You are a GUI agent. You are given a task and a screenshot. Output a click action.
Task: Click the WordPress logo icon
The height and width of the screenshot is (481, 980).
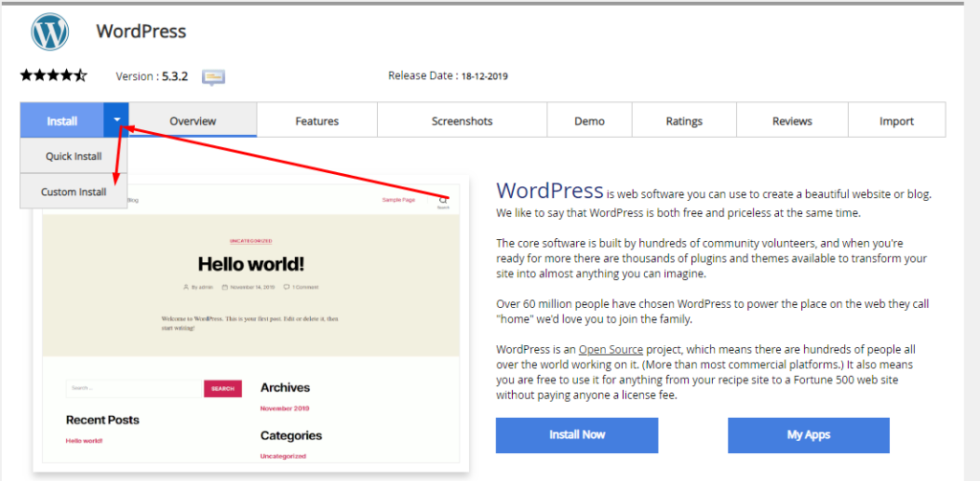(51, 32)
